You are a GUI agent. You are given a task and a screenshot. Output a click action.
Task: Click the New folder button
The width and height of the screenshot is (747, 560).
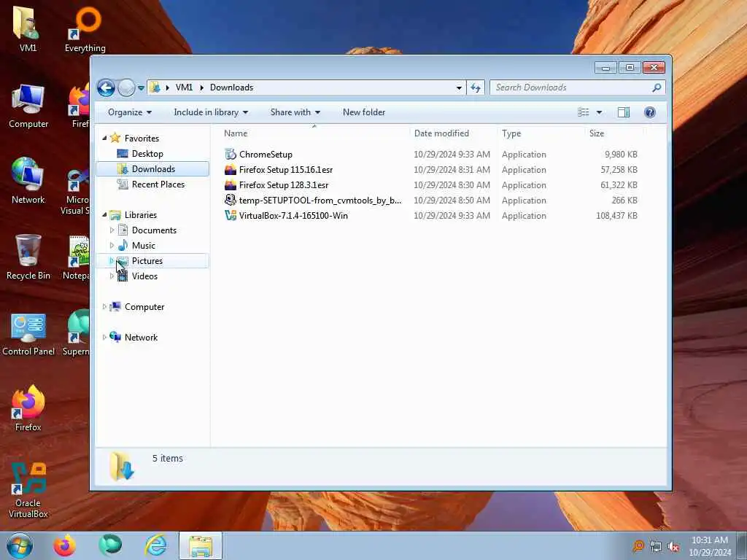[364, 112]
